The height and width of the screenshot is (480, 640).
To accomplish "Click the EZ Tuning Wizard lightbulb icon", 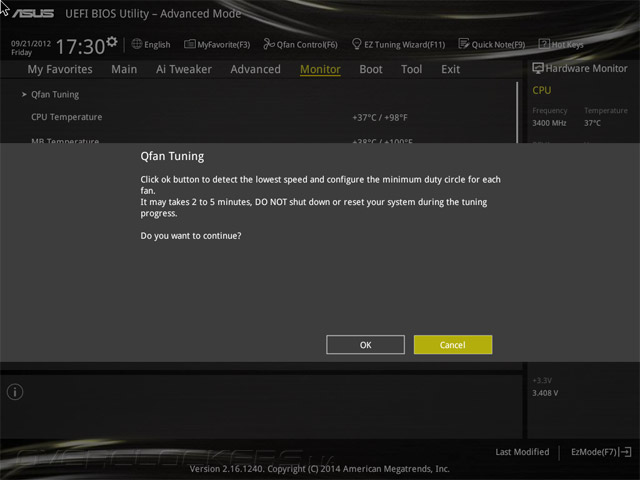I will pyautogui.click(x=356, y=44).
